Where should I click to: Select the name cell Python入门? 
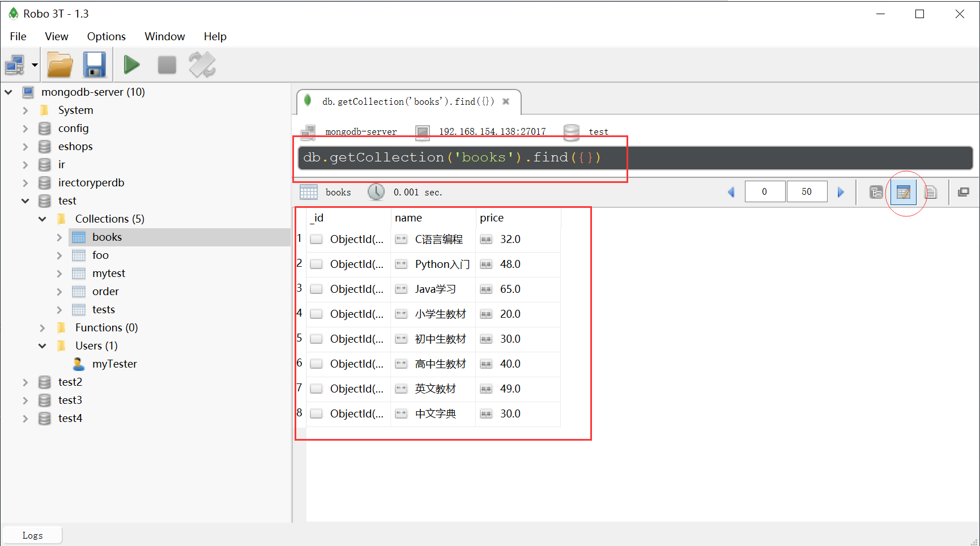pyautogui.click(x=433, y=264)
